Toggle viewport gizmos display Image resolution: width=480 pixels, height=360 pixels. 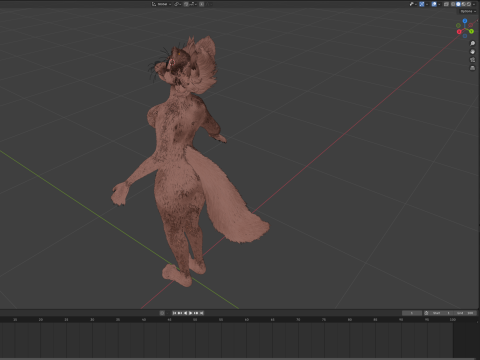(x=422, y=4)
